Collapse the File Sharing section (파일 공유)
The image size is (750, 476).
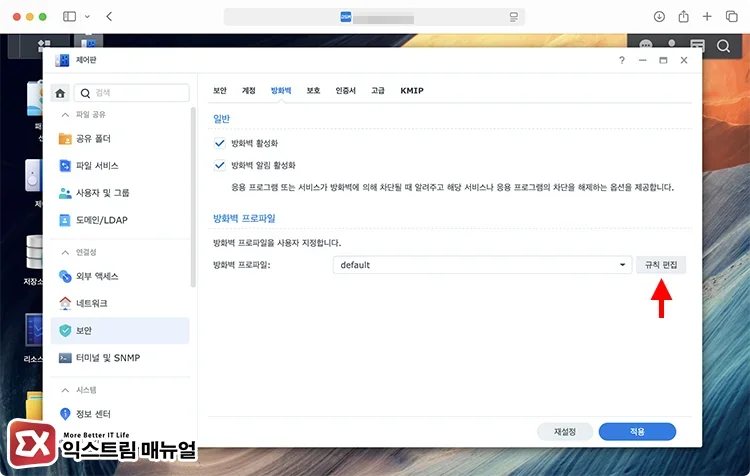[65, 114]
